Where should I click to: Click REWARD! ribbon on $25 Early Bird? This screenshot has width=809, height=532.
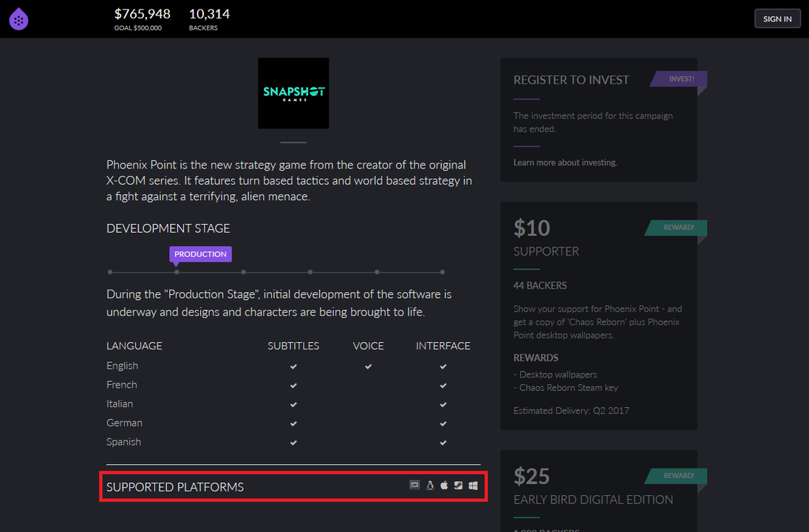(x=676, y=476)
